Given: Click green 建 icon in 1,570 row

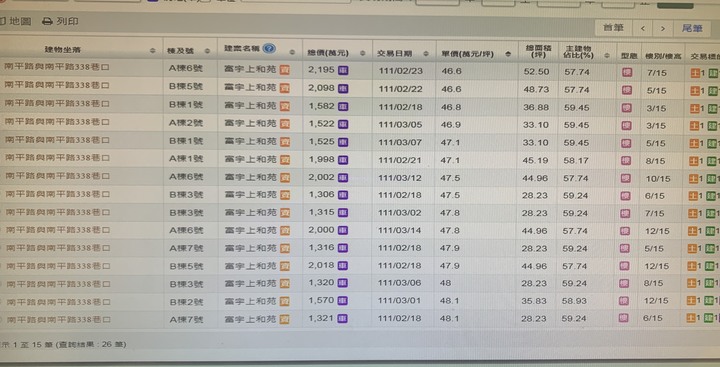Looking at the screenshot, I should pos(708,301).
